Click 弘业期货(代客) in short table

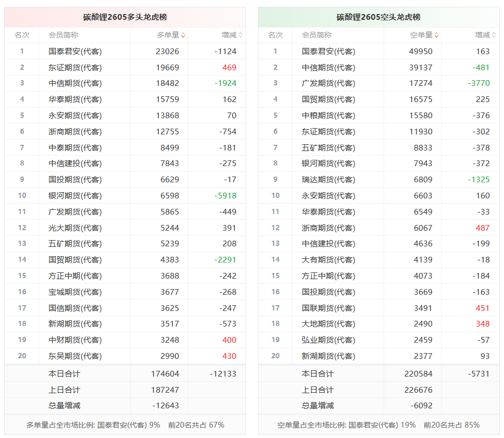[328, 340]
